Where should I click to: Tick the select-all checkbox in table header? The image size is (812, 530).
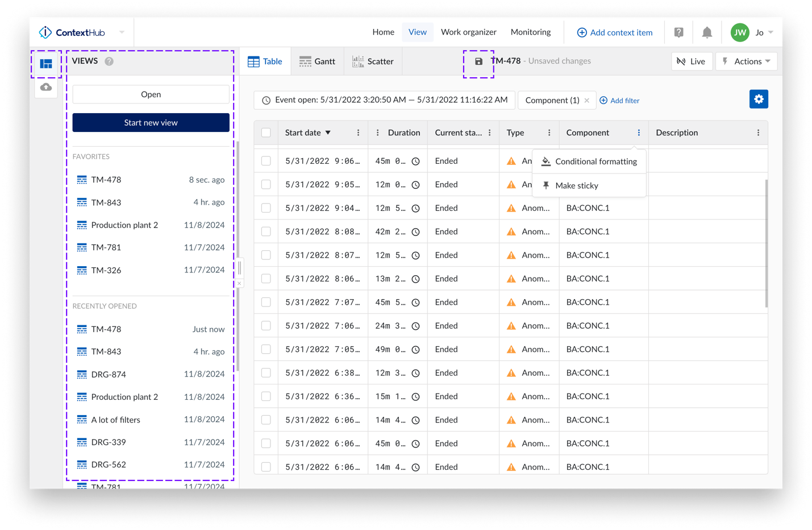click(266, 132)
